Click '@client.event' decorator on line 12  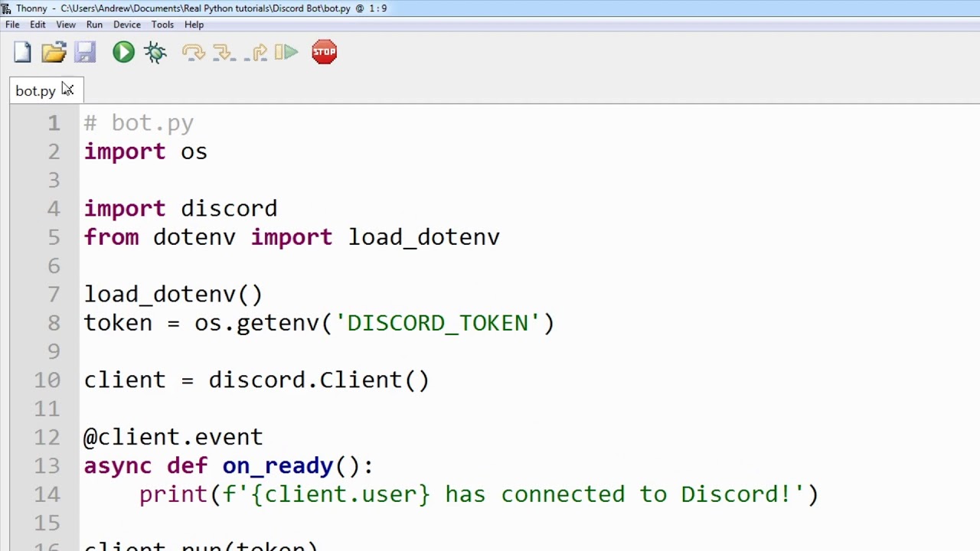click(x=173, y=437)
